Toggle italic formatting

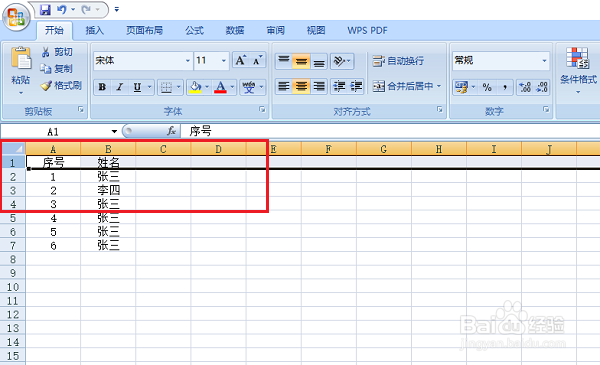(119, 87)
